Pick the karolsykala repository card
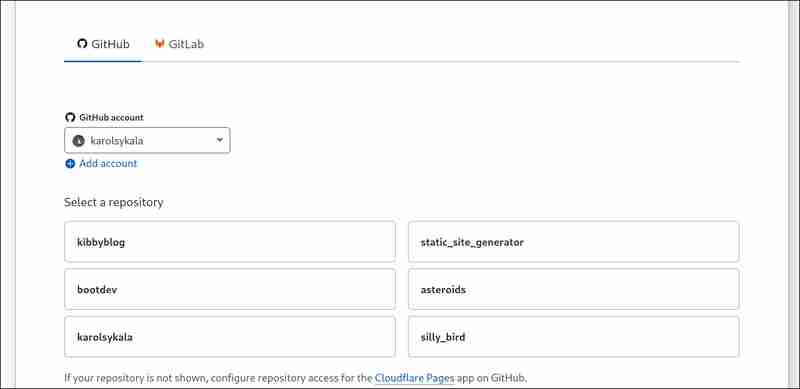Image resolution: width=800 pixels, height=389 pixels. coord(230,337)
